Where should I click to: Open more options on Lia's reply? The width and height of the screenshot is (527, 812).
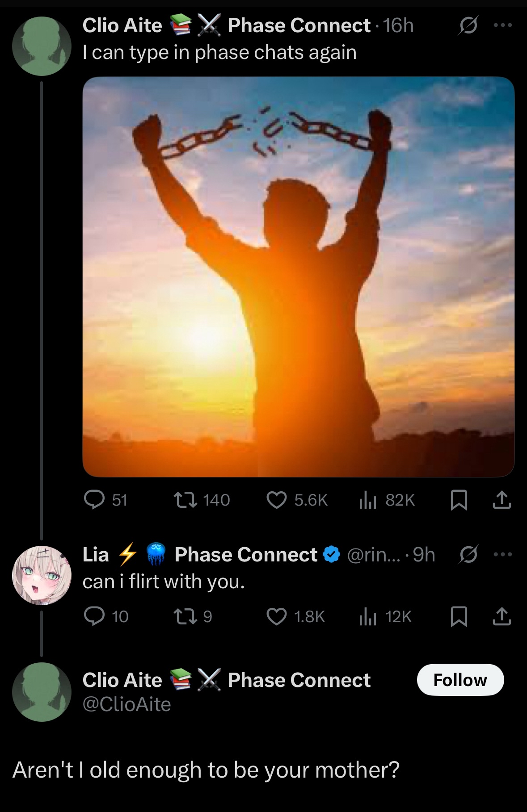tap(503, 554)
